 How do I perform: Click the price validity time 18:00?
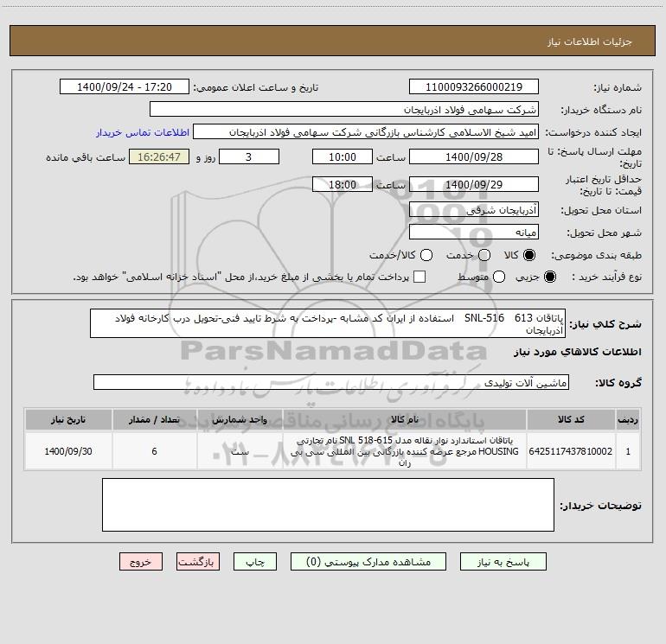click(x=343, y=184)
